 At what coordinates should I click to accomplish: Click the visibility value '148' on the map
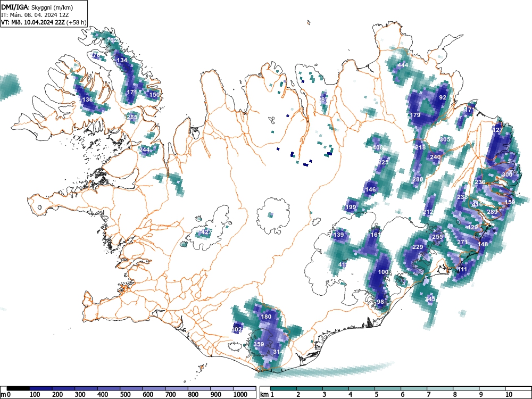tap(483, 244)
